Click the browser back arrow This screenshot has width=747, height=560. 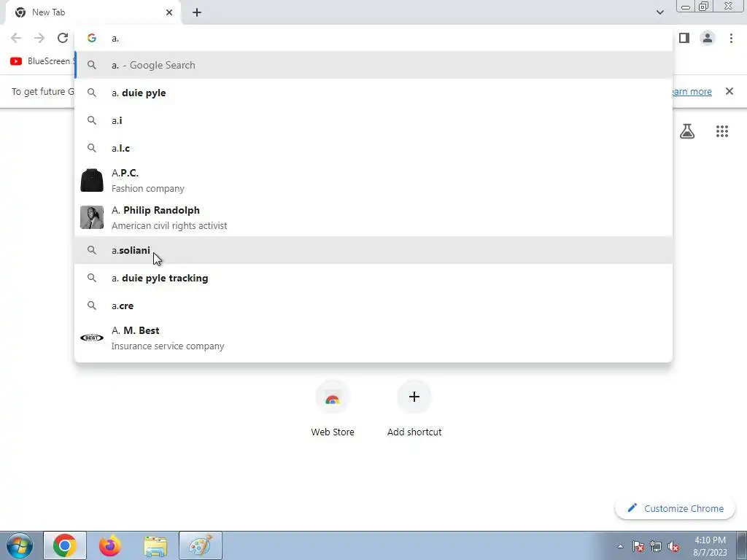(x=16, y=38)
